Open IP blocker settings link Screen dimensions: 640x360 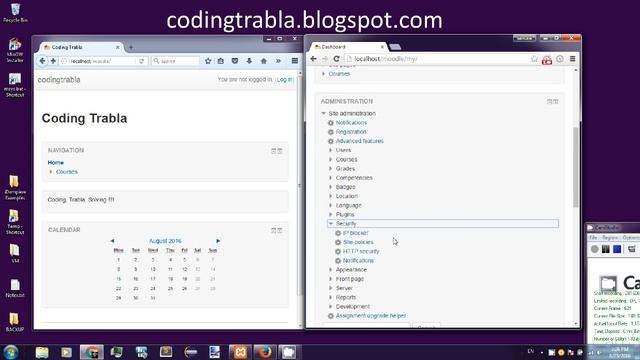(x=356, y=233)
